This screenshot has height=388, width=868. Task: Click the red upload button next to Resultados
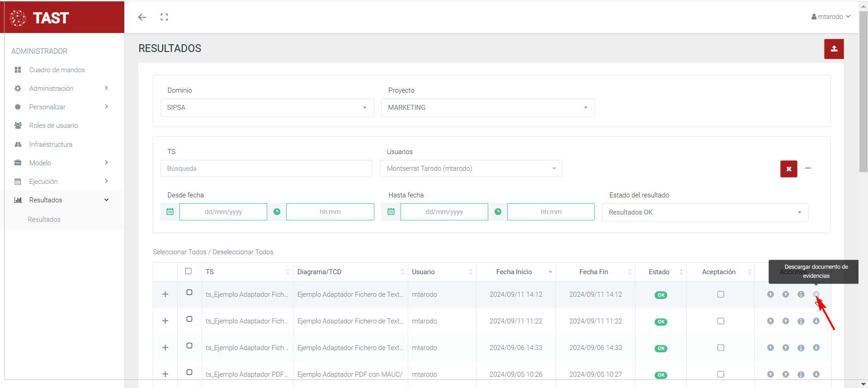click(834, 49)
